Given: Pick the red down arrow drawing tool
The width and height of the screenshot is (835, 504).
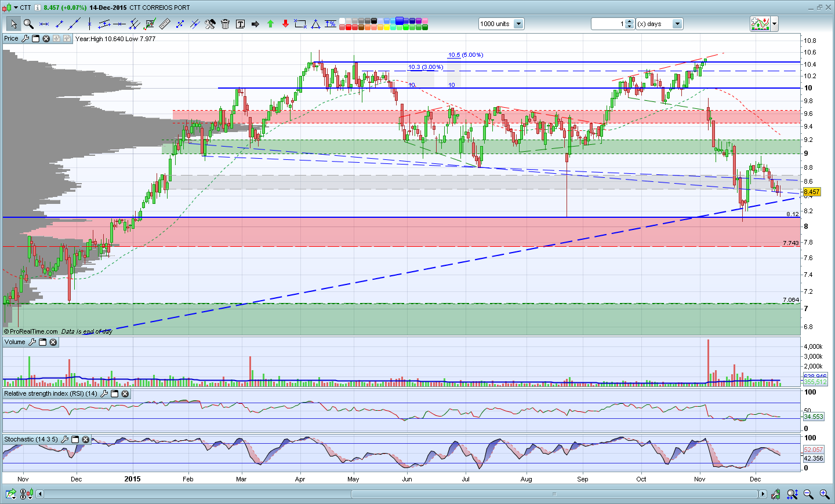Looking at the screenshot, I should (x=285, y=24).
